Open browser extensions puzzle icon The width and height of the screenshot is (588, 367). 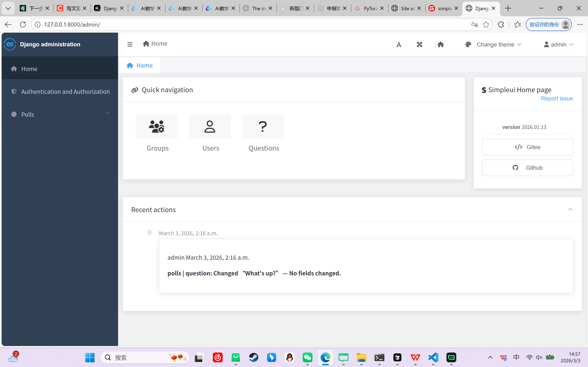point(501,24)
